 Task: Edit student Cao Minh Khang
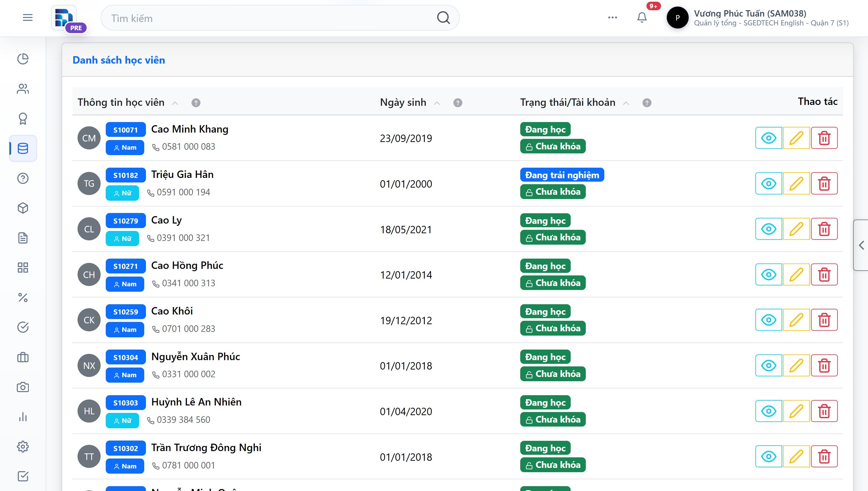tap(796, 138)
